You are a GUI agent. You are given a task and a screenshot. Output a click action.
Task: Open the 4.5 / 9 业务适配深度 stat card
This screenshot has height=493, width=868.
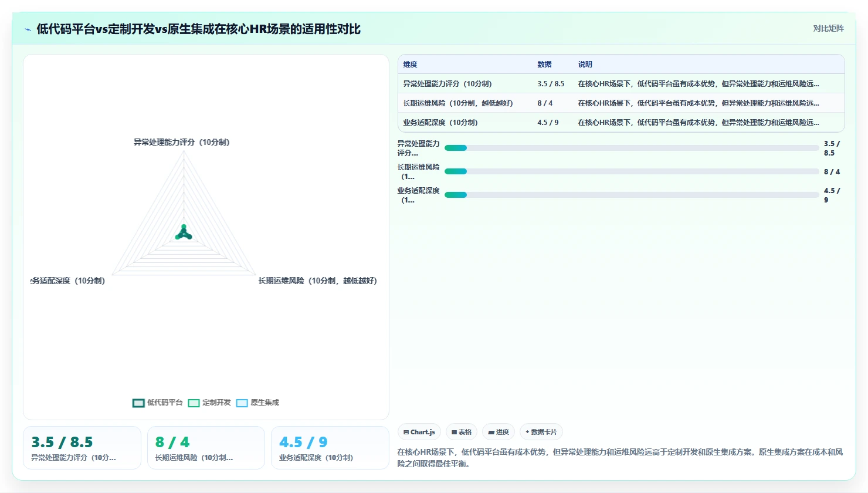tap(330, 448)
